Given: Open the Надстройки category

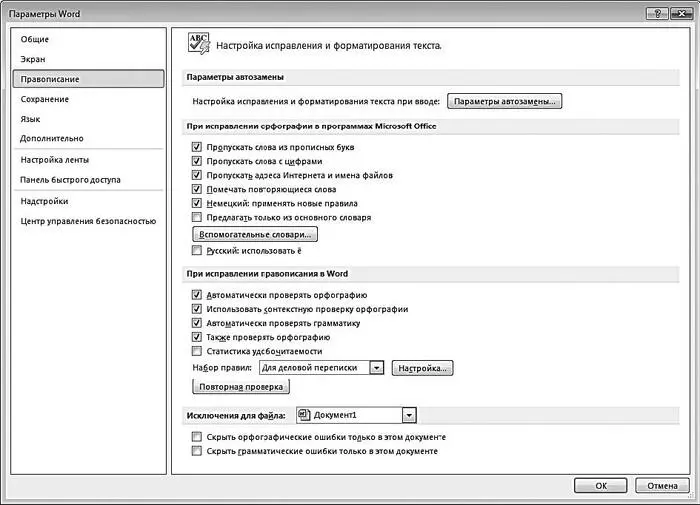Looking at the screenshot, I should pos(44,201).
